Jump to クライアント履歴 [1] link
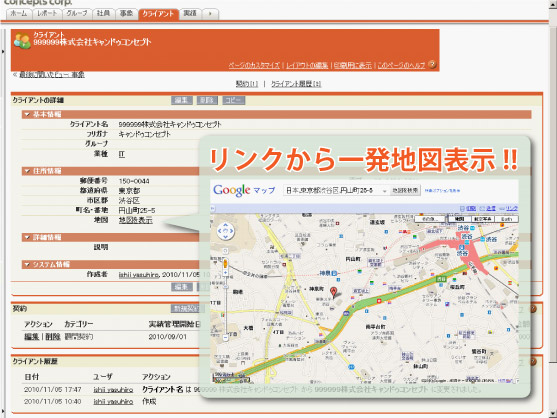Screen dimensions: 557x418 point(296,84)
